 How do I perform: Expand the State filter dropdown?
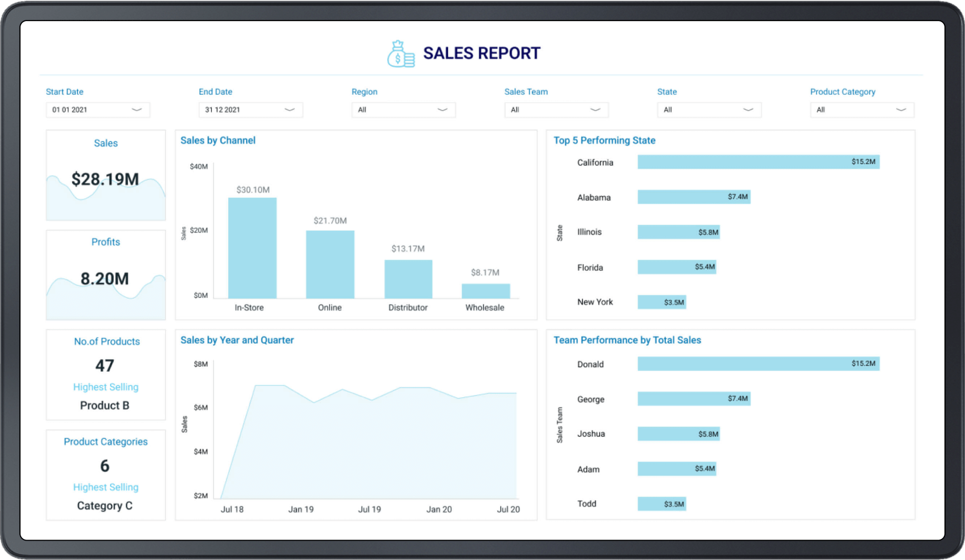click(x=747, y=110)
